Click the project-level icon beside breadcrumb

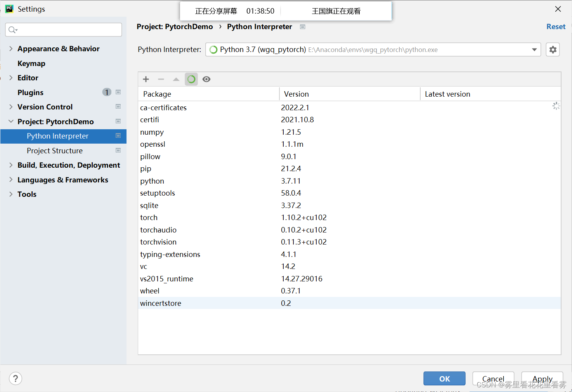(x=303, y=27)
